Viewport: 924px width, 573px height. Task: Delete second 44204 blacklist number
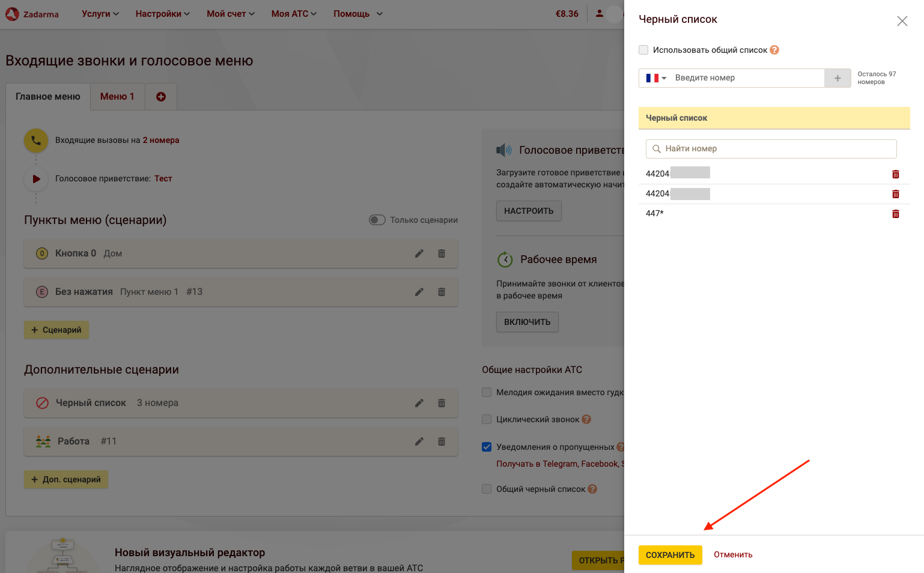tap(896, 194)
